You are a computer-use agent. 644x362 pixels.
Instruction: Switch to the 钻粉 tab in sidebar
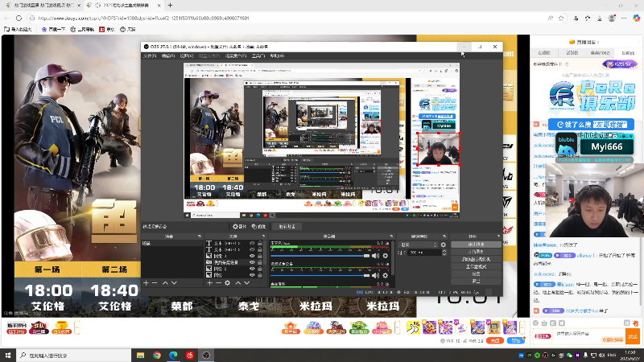[x=627, y=53]
